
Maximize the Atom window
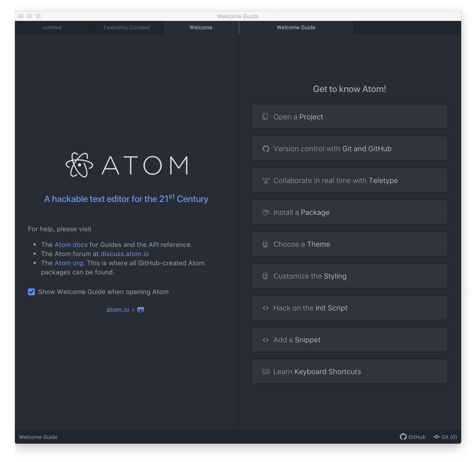pyautogui.click(x=38, y=16)
